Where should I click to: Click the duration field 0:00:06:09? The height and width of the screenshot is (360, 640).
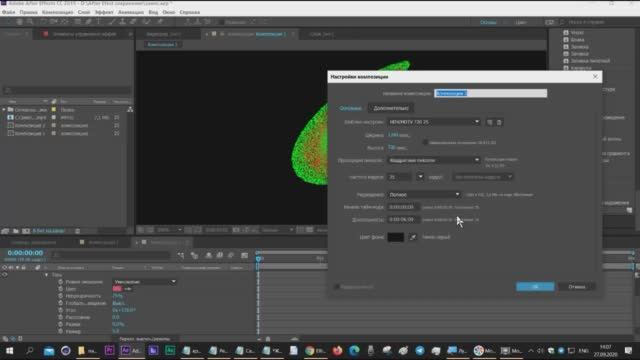pos(403,220)
